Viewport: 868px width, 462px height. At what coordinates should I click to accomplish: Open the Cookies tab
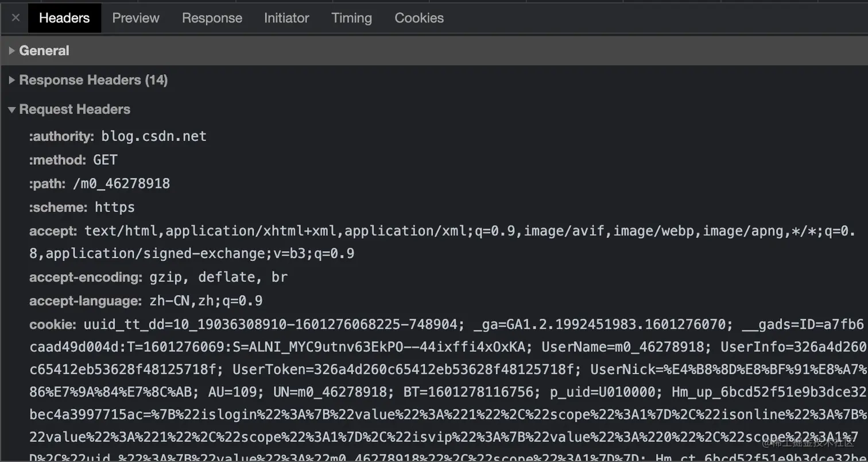pos(419,18)
